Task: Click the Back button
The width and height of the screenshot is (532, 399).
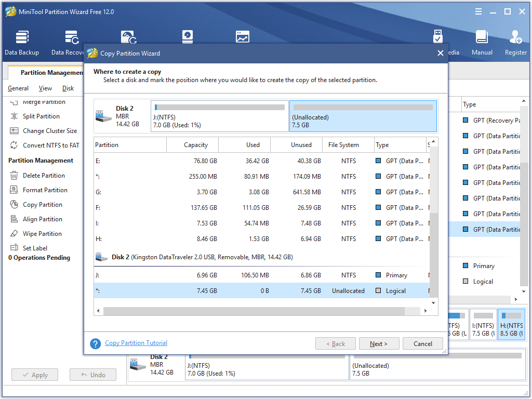Action: (x=336, y=344)
